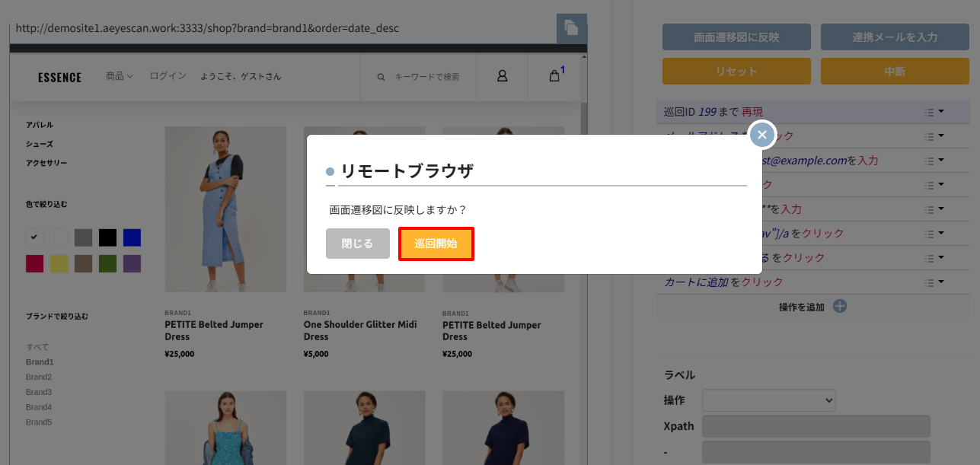Open the One Shoulder Glitter Midi Dress title

click(360, 330)
